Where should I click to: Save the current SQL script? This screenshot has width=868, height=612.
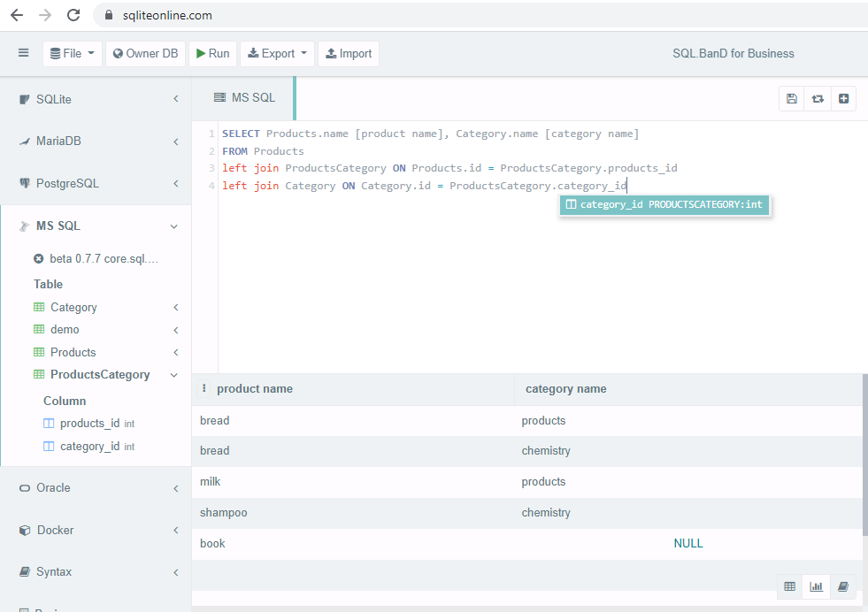coord(791,98)
